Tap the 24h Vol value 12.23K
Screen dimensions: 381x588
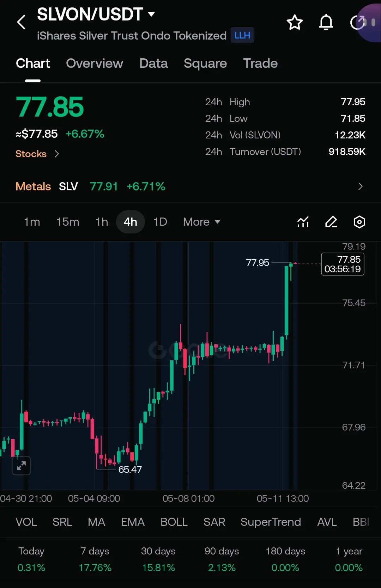(x=350, y=135)
